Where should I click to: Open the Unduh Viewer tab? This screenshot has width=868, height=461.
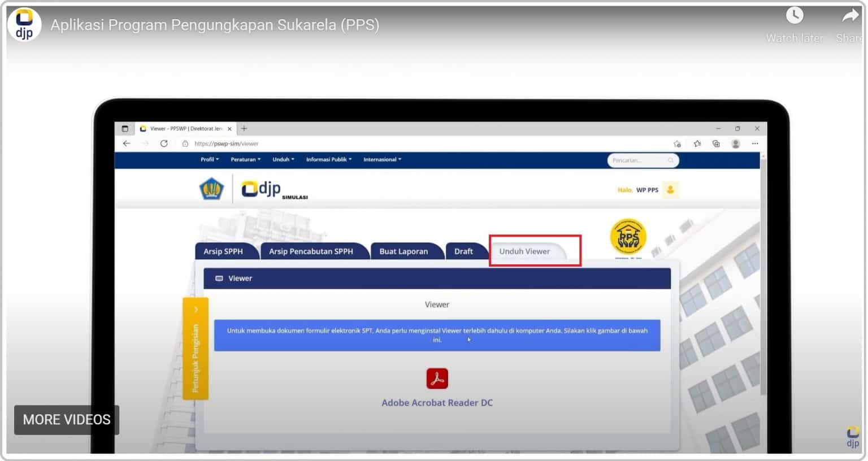pos(524,251)
